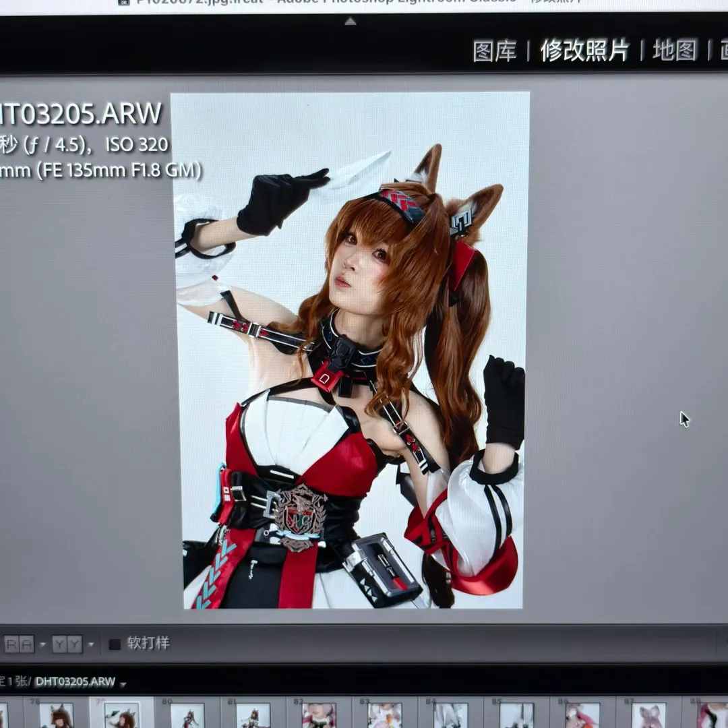Select filmstrip thumbnail number 81
This screenshot has width=728, height=728.
point(253,715)
